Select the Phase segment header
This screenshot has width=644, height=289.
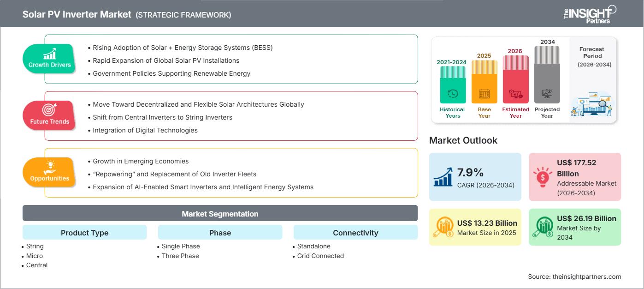coord(220,233)
